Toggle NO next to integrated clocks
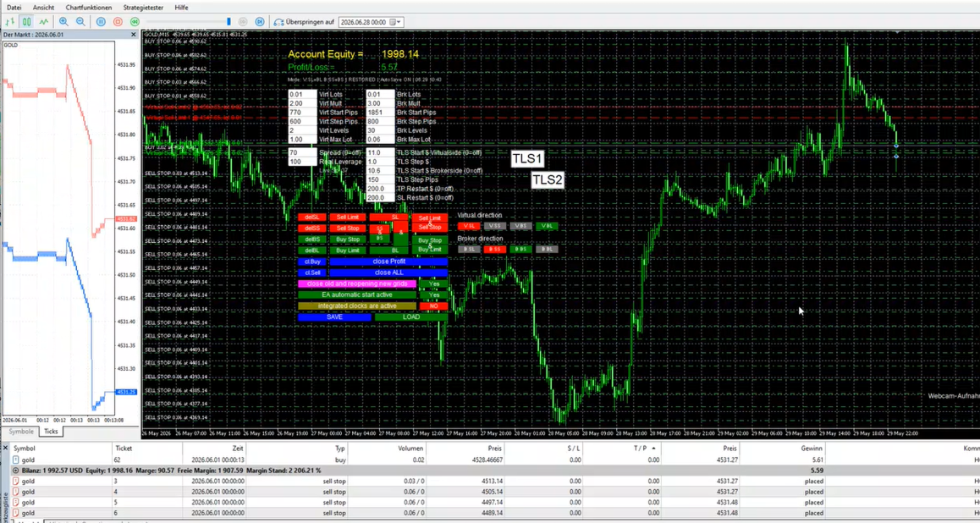This screenshot has height=523, width=980. [x=434, y=306]
